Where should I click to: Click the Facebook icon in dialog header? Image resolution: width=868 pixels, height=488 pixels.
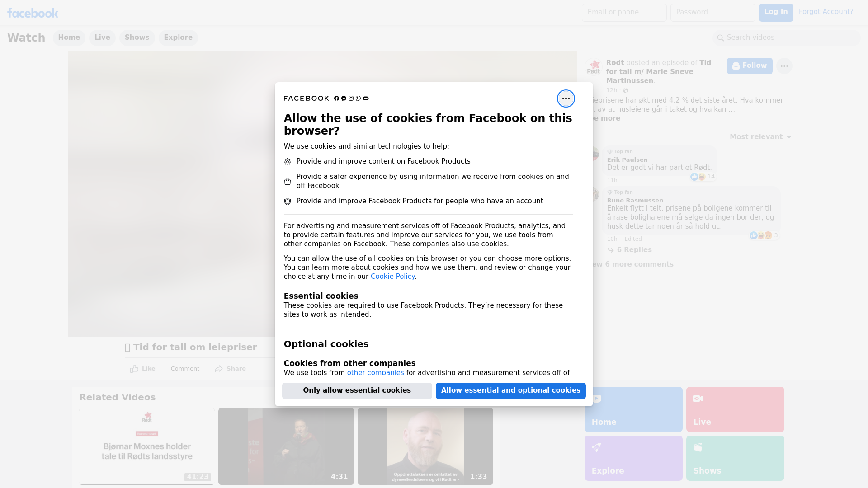[336, 99]
